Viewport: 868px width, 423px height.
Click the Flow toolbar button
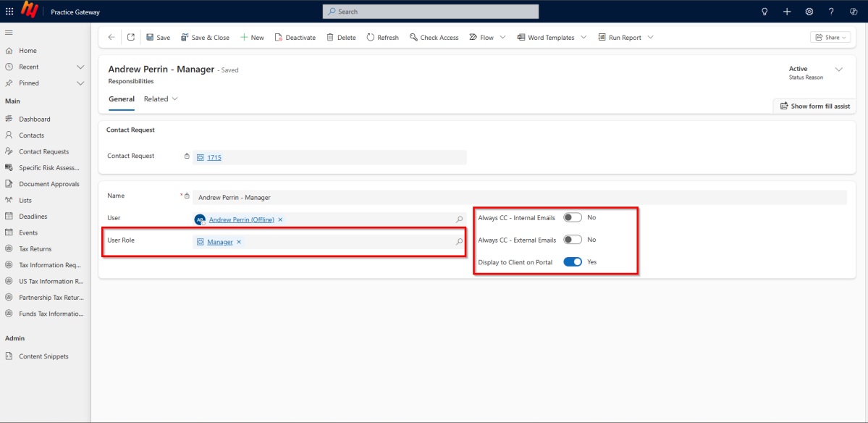pyautogui.click(x=481, y=37)
